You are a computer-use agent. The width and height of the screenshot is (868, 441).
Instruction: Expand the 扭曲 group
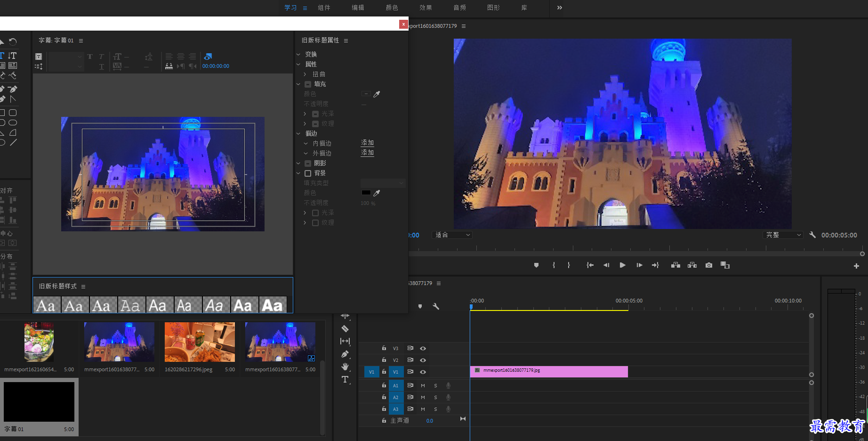[x=305, y=74]
